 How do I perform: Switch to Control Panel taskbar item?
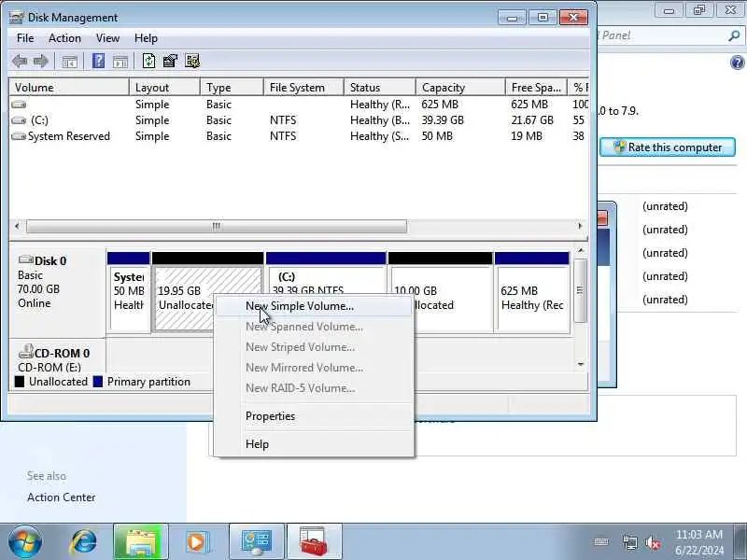coord(257,542)
